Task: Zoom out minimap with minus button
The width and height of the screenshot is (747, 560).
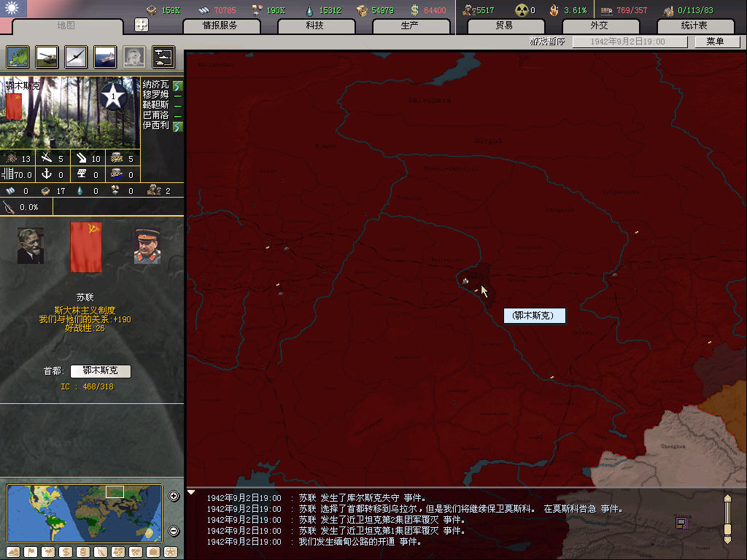Action: coord(174,531)
